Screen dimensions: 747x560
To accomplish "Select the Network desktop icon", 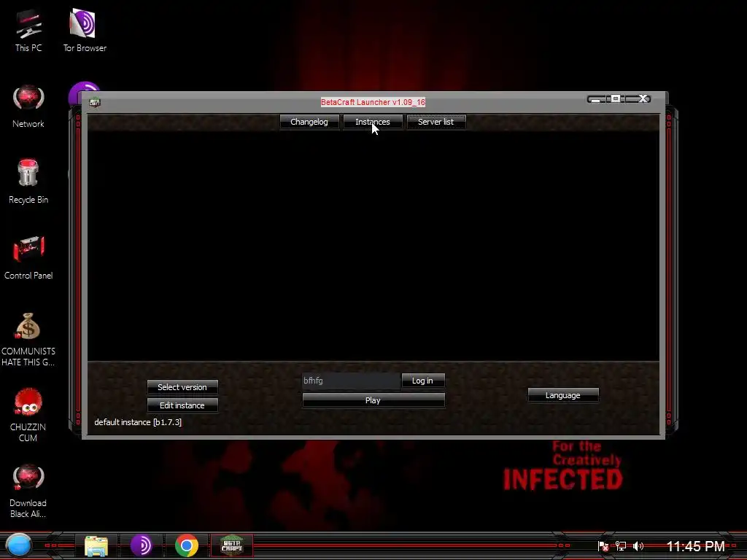I will coord(28,106).
